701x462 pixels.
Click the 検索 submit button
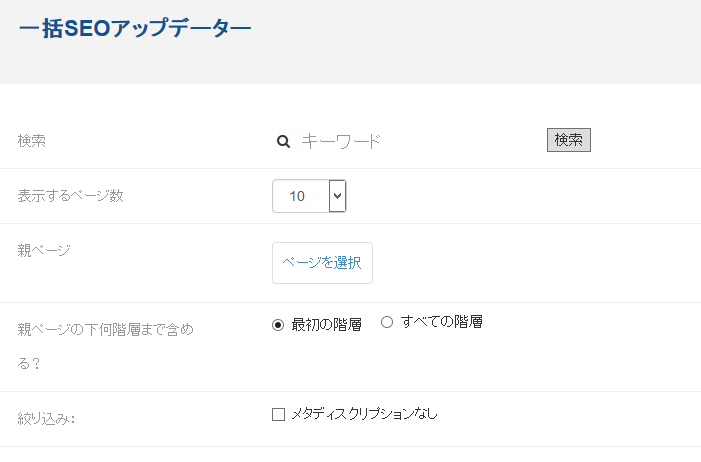pos(569,140)
